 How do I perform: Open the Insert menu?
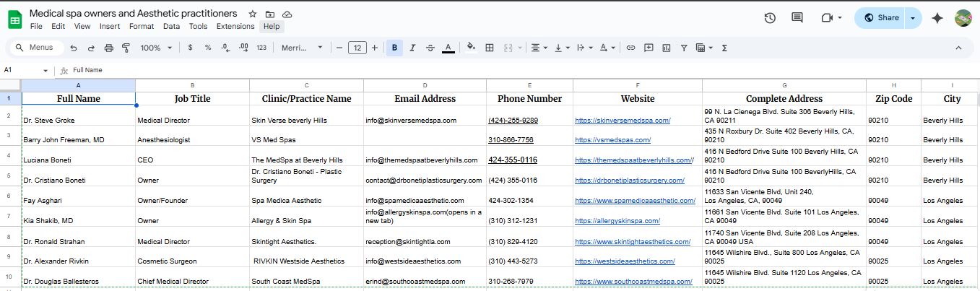click(110, 26)
